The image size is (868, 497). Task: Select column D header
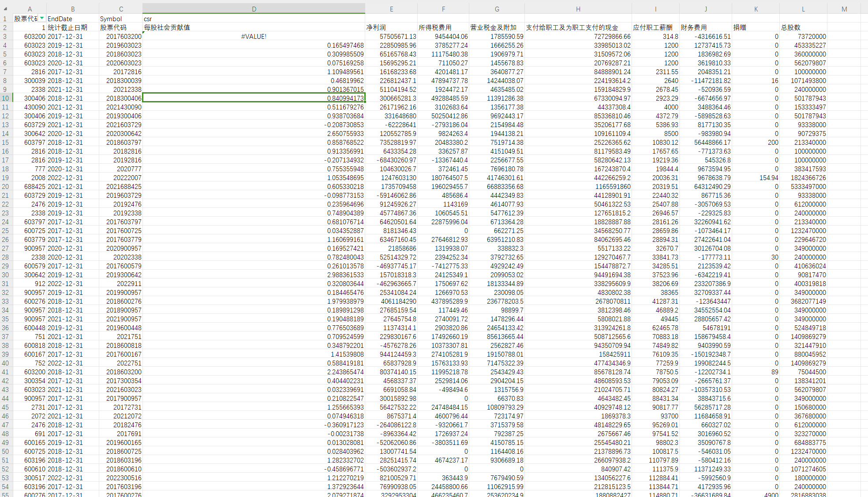pyautogui.click(x=254, y=9)
